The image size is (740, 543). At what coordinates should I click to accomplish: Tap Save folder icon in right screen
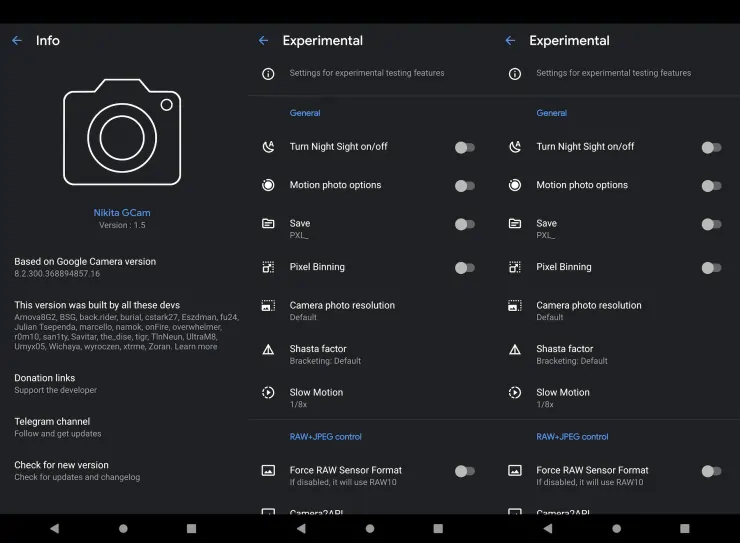515,223
